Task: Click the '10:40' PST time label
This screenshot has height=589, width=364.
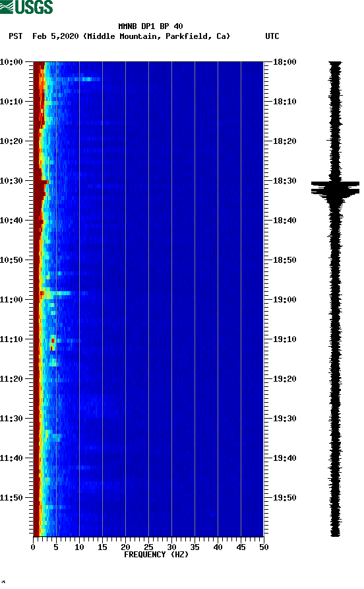Action: click(x=11, y=221)
